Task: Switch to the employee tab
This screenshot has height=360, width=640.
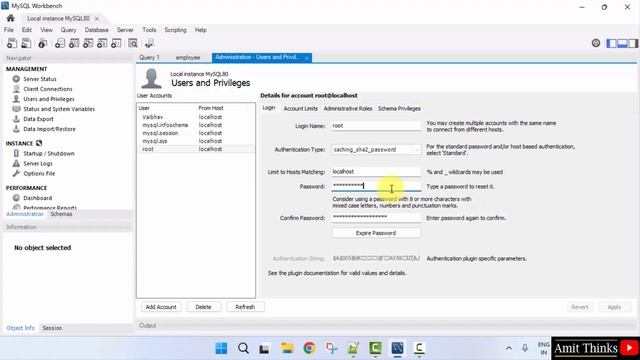Action: click(x=188, y=58)
